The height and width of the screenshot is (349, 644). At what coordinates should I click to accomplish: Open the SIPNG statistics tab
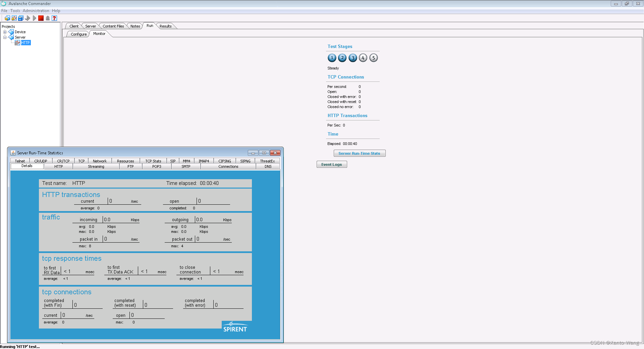coord(245,161)
